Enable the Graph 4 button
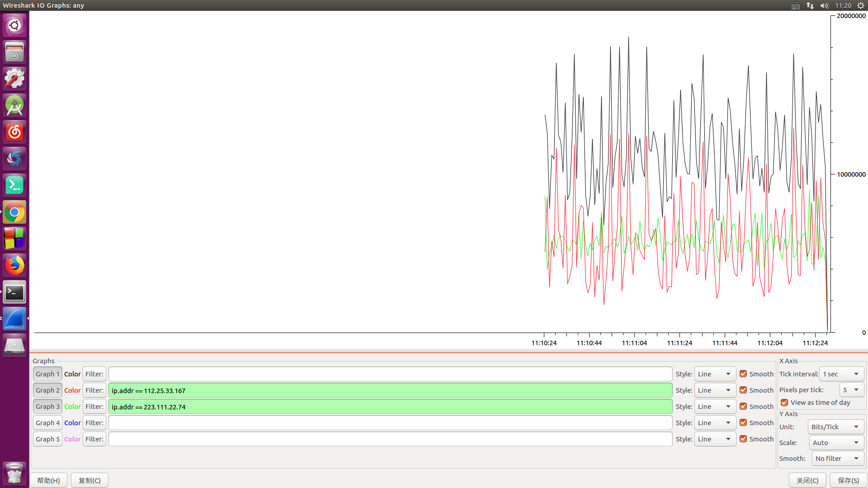Viewport: 868px width, 488px height. click(x=47, y=423)
